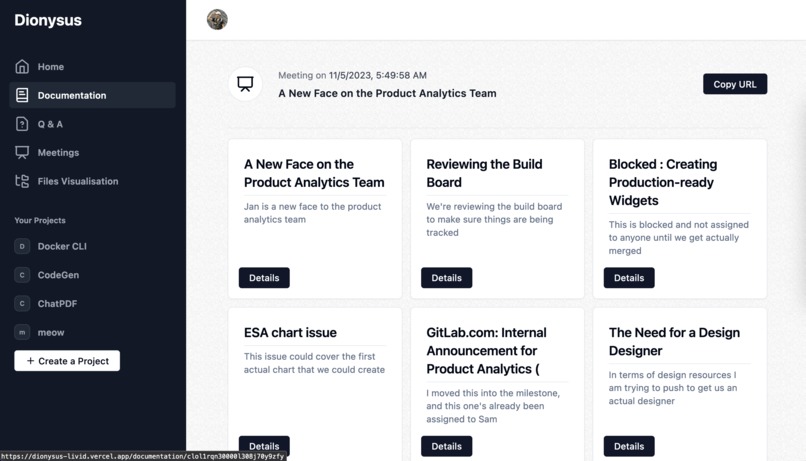Click text 'We're reviewing the build board'

[x=494, y=206]
